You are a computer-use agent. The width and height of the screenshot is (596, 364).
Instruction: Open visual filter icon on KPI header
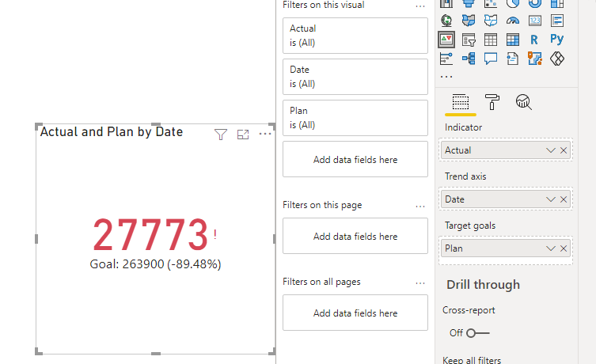[221, 134]
